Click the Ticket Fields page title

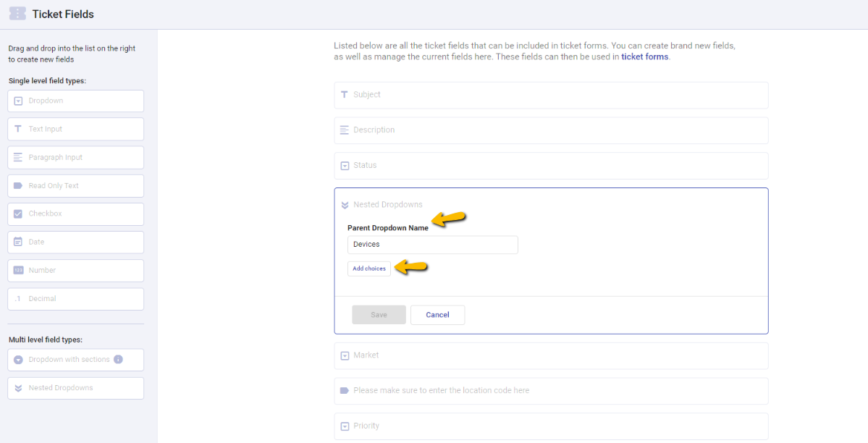pos(63,14)
